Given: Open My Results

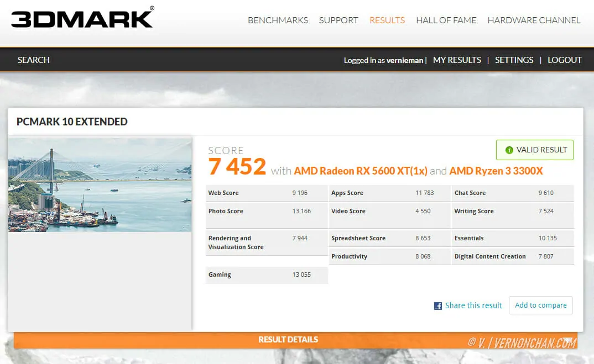Looking at the screenshot, I should (x=457, y=60).
